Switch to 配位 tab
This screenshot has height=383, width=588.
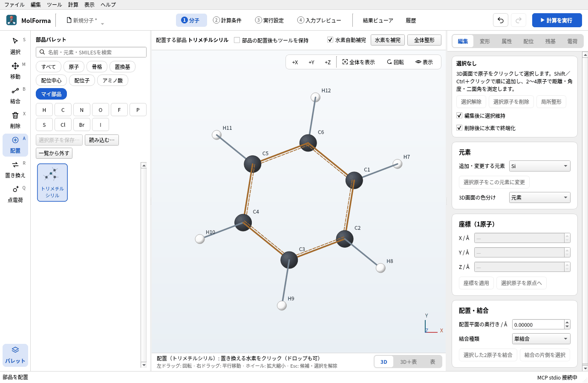[529, 41]
